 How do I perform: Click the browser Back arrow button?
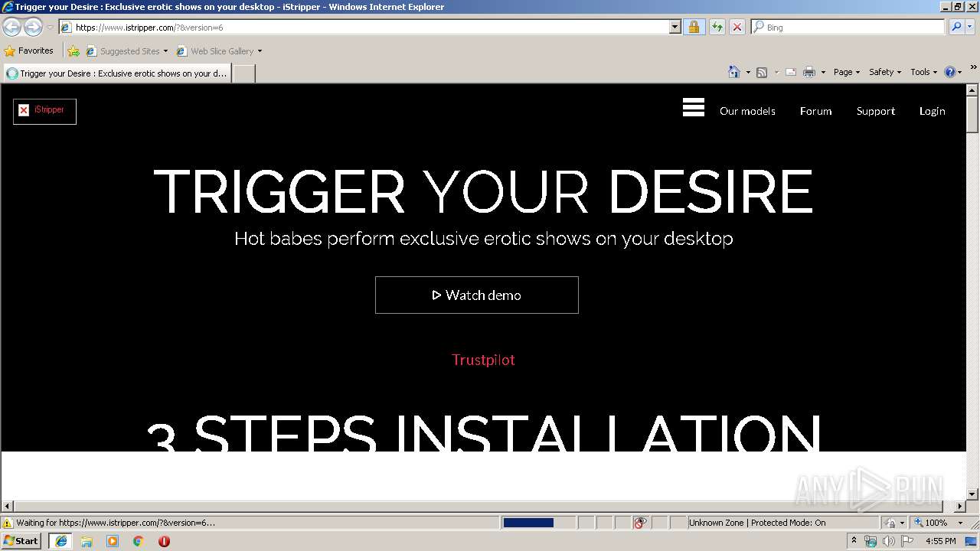click(x=12, y=28)
